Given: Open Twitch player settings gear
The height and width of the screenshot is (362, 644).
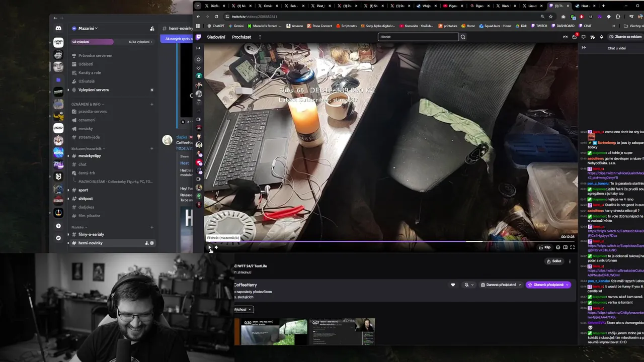Looking at the screenshot, I should 558,247.
